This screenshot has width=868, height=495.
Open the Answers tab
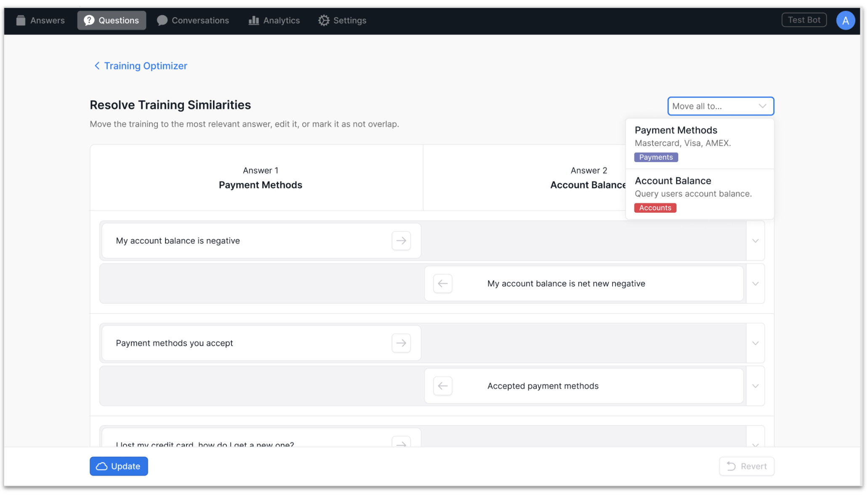click(40, 20)
